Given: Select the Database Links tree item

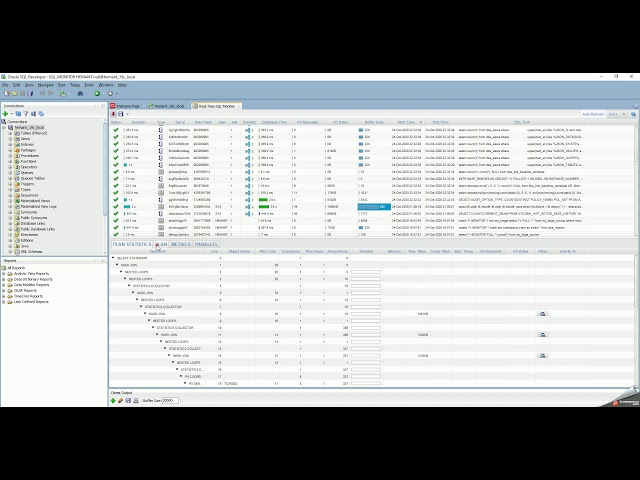Looking at the screenshot, I should [33, 223].
